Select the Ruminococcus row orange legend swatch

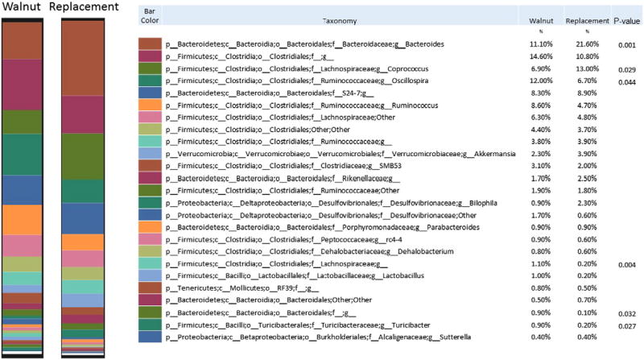pos(150,106)
